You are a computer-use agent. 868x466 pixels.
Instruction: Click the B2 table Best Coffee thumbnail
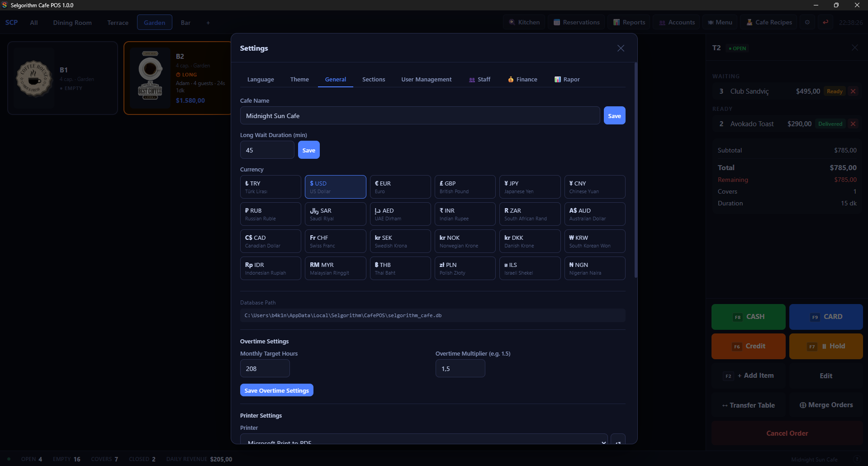pos(150,78)
